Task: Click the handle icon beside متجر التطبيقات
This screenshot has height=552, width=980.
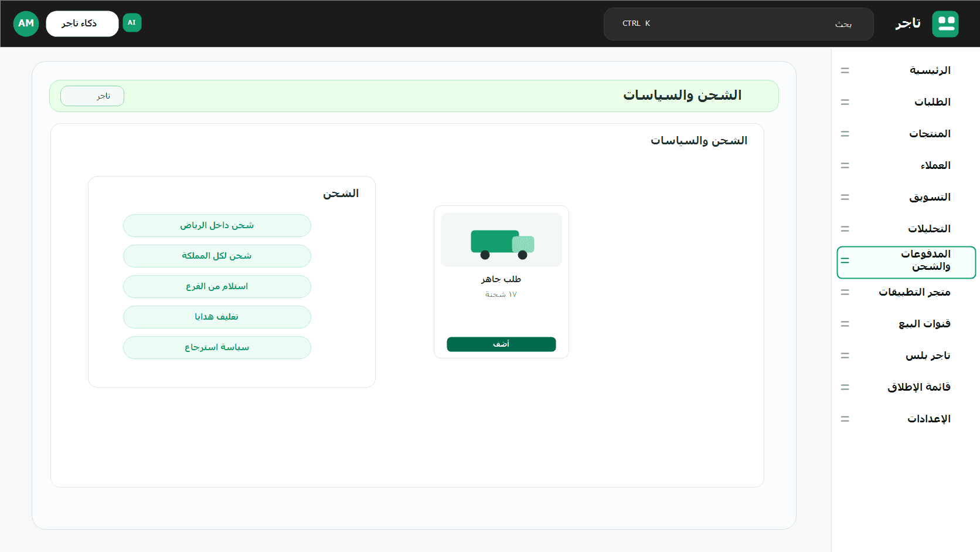Action: (845, 292)
